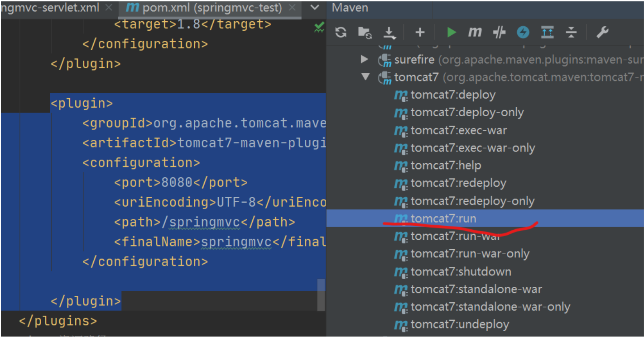Click goal icon beside tomcat7:shutdown
644x337 pixels.
pos(401,272)
